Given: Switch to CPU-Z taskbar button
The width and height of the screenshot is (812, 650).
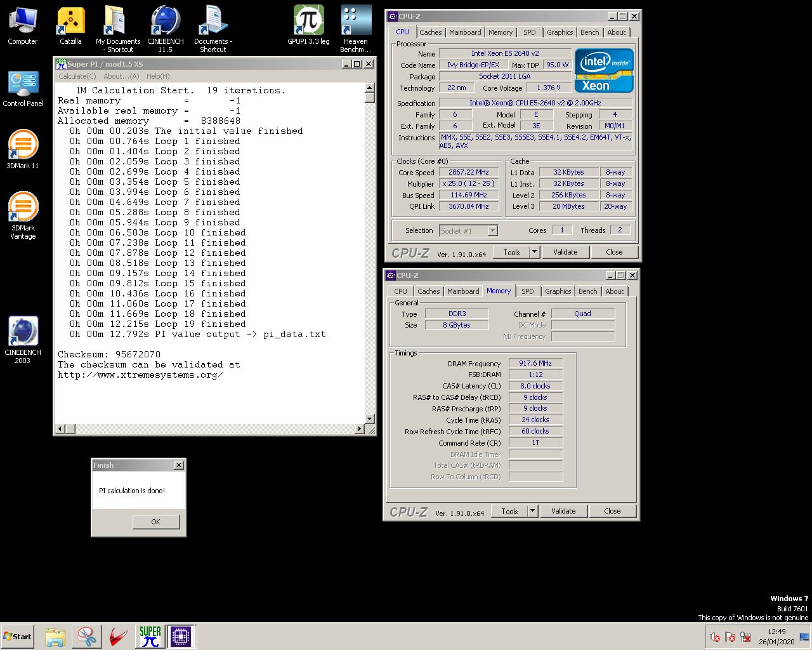Looking at the screenshot, I should coord(181,636).
